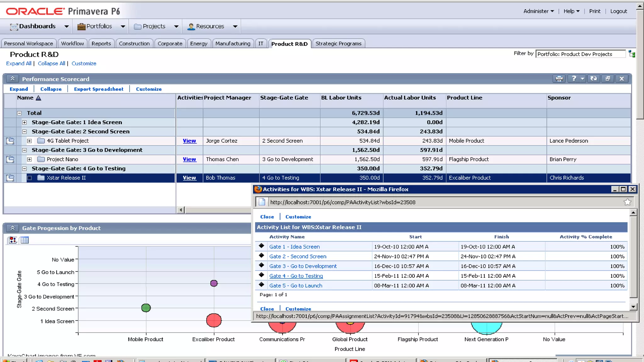Toggle the Xstar Release II row box
The height and width of the screenshot is (362, 644).
point(29,178)
